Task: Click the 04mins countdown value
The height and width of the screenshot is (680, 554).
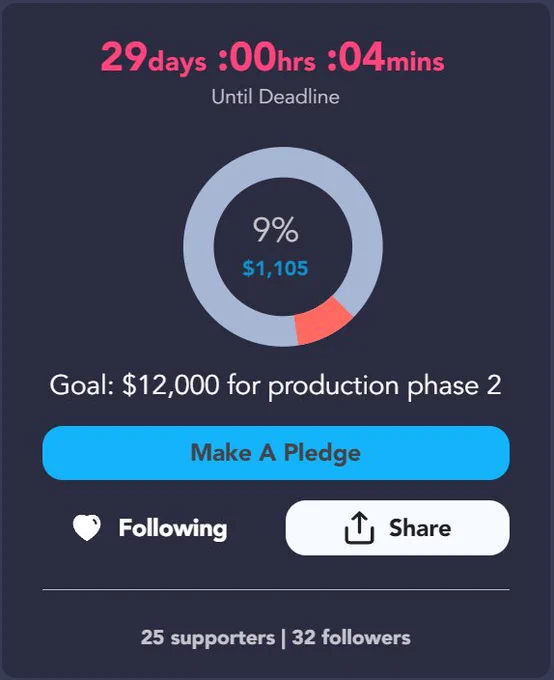Action: point(386,58)
